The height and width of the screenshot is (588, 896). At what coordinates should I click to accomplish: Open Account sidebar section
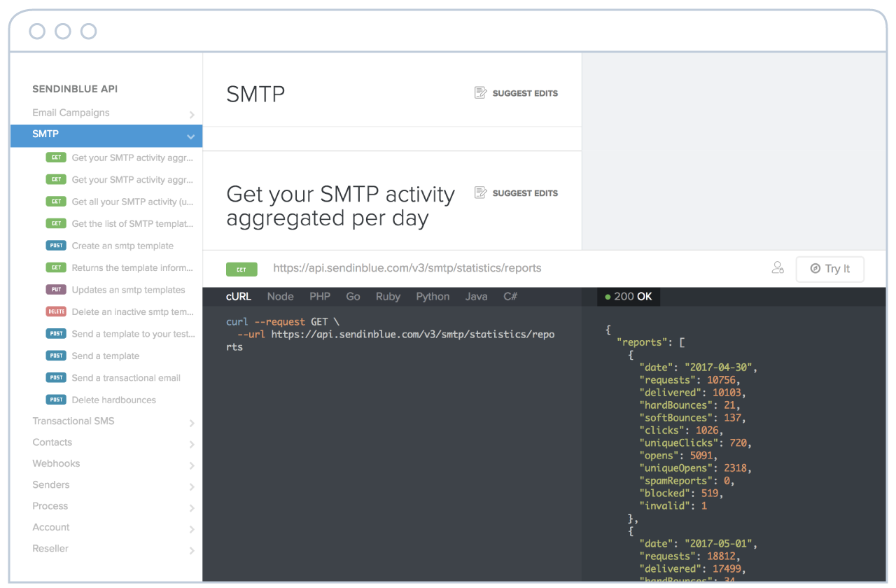point(51,527)
